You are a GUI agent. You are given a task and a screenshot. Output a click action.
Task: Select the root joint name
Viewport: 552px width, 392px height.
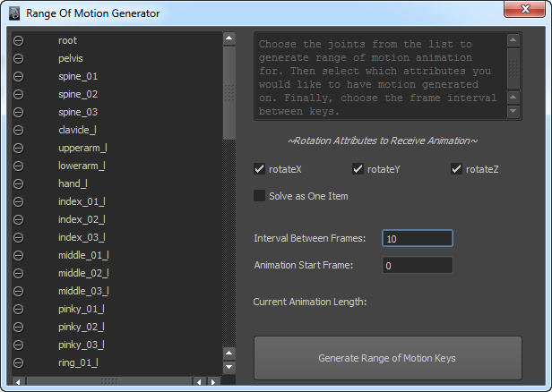67,41
